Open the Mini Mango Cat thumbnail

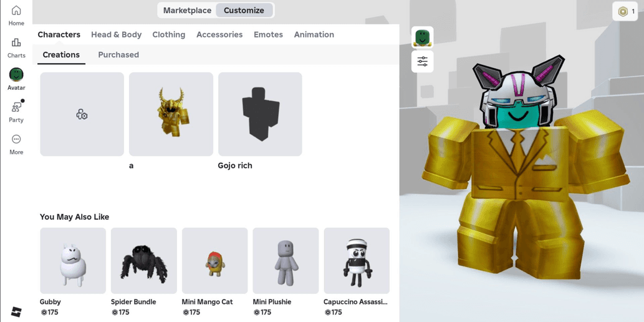coord(215,261)
